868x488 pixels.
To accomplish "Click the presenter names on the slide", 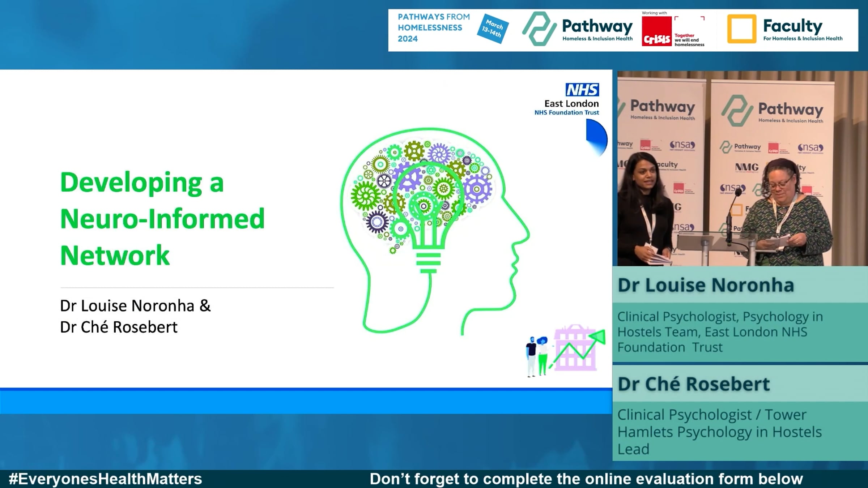I will [135, 316].
